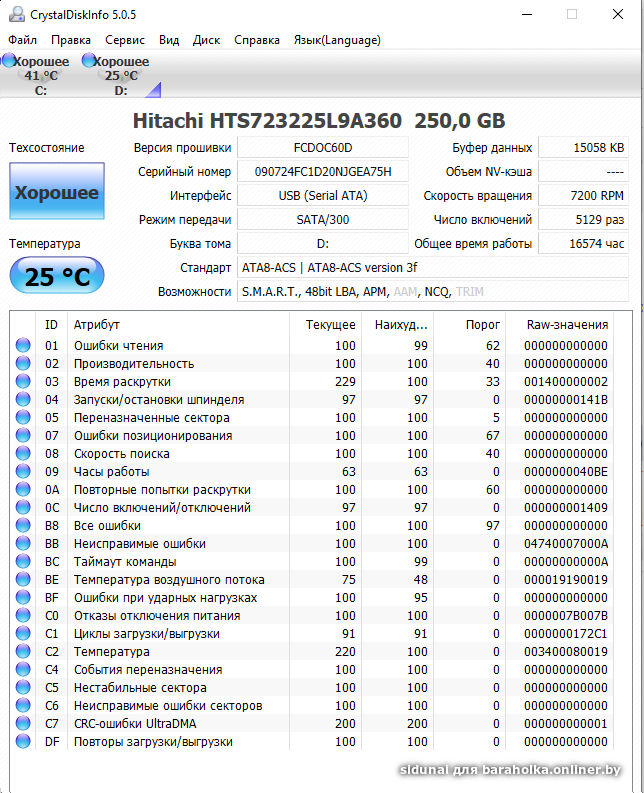Click the firmware version field FCDOC60D
Image resolution: width=644 pixels, height=793 pixels.
pyautogui.click(x=323, y=148)
